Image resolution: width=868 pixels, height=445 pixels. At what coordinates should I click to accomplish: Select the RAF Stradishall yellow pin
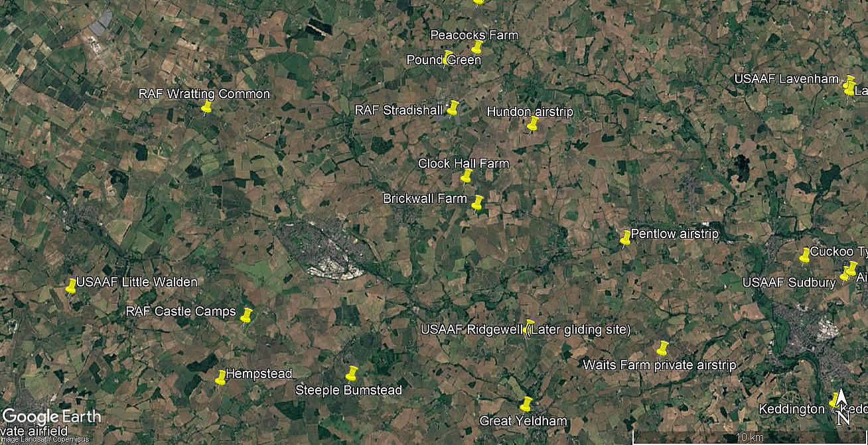[453, 108]
